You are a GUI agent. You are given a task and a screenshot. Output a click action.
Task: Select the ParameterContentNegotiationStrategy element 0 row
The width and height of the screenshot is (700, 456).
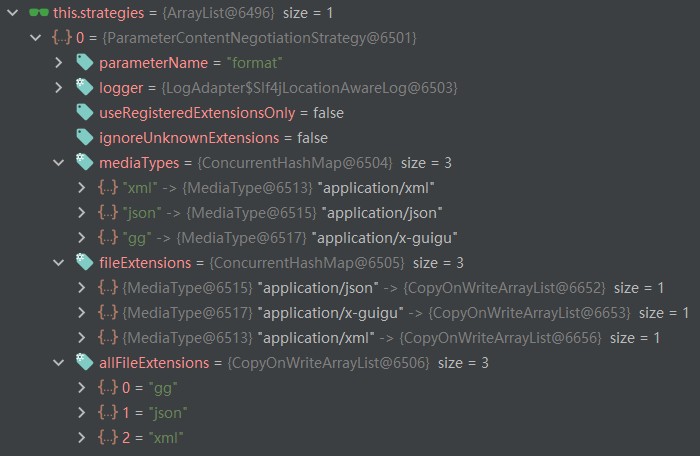coord(240,37)
